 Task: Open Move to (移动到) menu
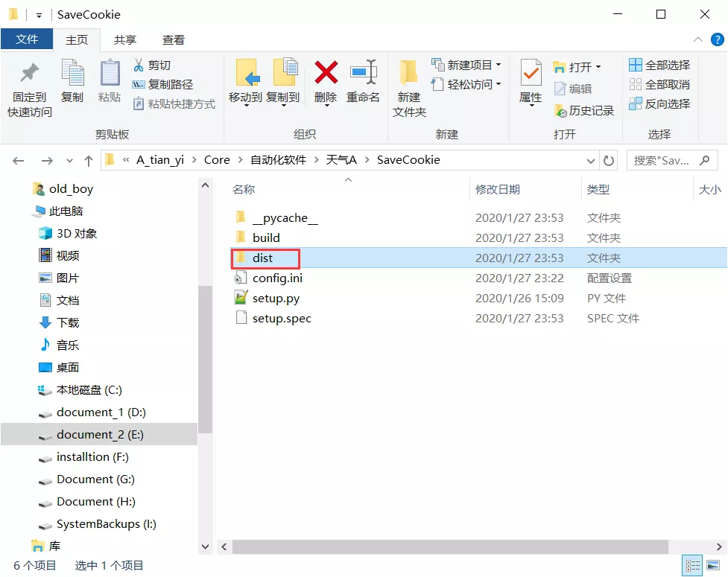tap(246, 83)
